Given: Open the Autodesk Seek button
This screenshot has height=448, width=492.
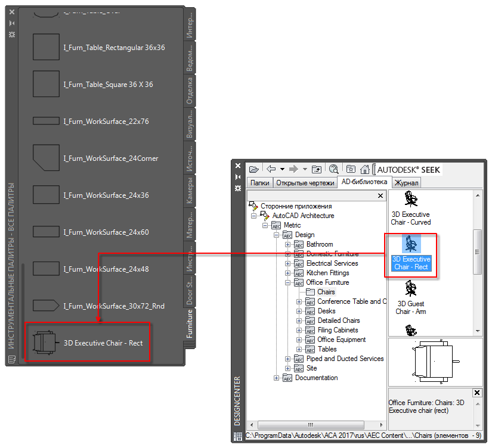Looking at the screenshot, I should click(x=409, y=170).
